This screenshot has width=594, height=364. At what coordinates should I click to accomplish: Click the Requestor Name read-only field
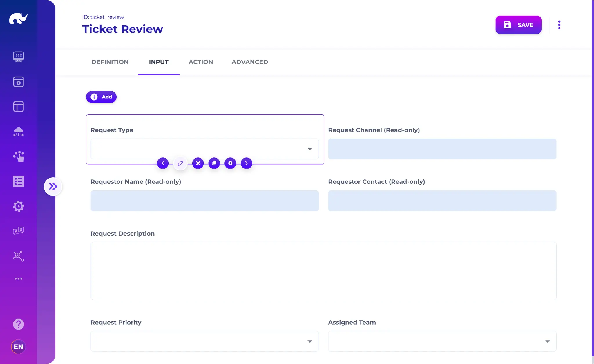[x=205, y=201]
